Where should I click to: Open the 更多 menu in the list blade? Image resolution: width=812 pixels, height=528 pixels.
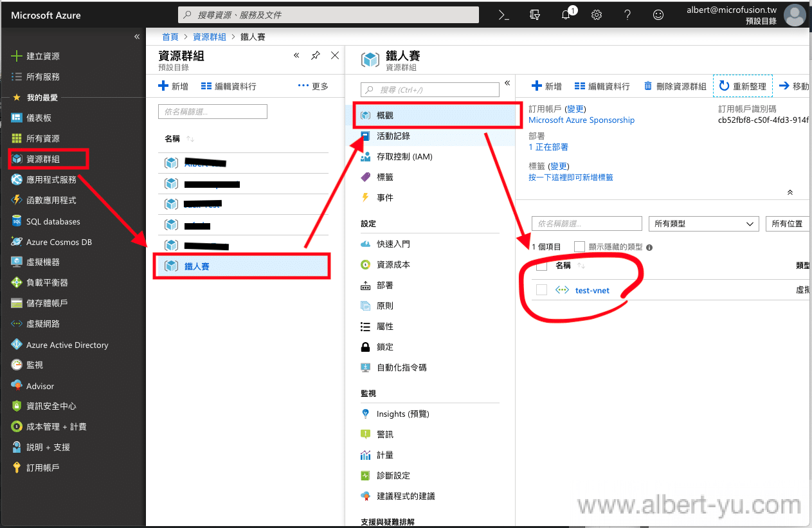pyautogui.click(x=314, y=86)
